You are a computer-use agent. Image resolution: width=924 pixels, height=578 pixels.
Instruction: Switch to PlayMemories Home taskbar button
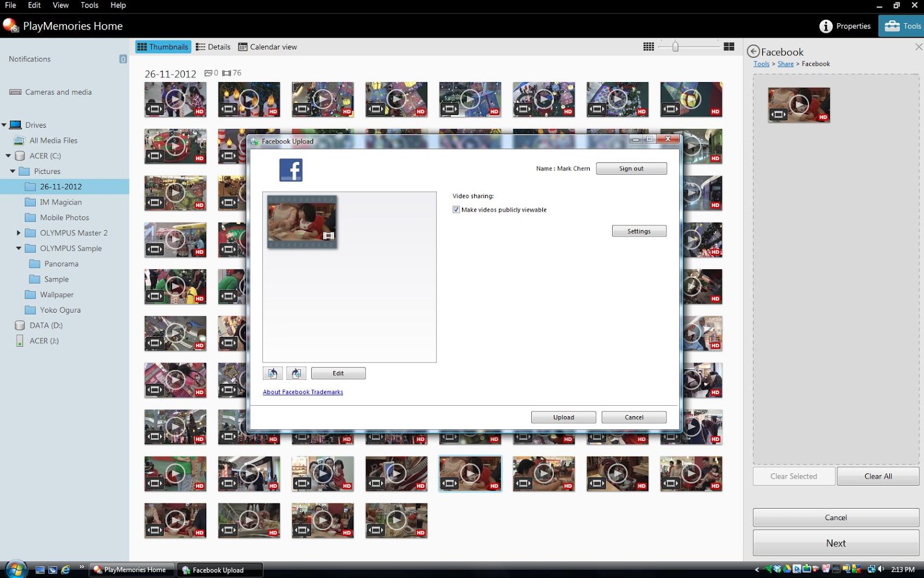click(x=131, y=570)
